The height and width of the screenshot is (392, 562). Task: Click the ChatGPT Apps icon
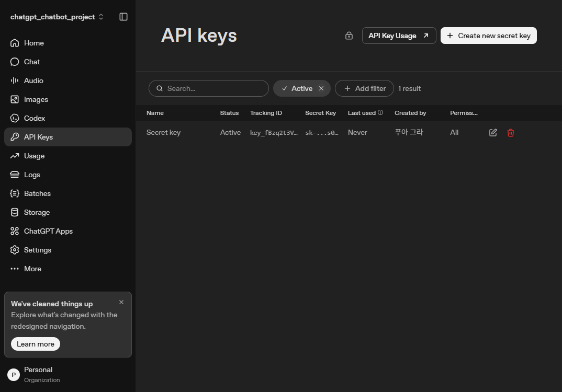point(15,231)
